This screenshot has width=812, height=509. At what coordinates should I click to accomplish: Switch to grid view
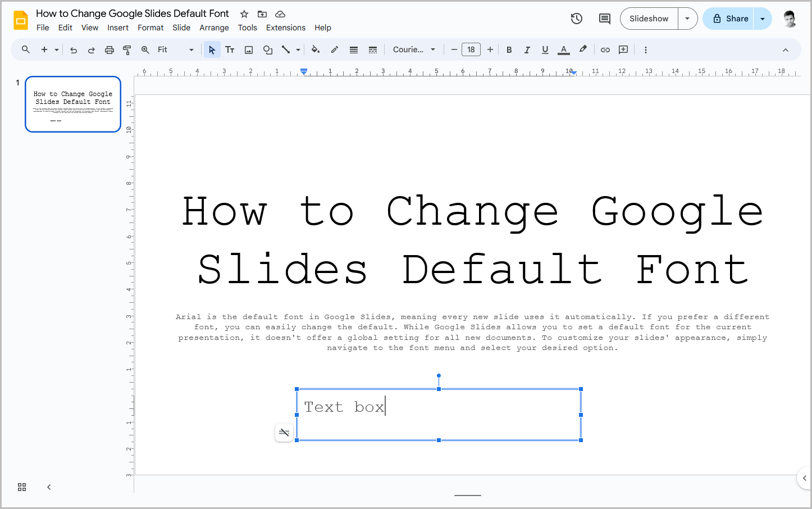point(22,487)
